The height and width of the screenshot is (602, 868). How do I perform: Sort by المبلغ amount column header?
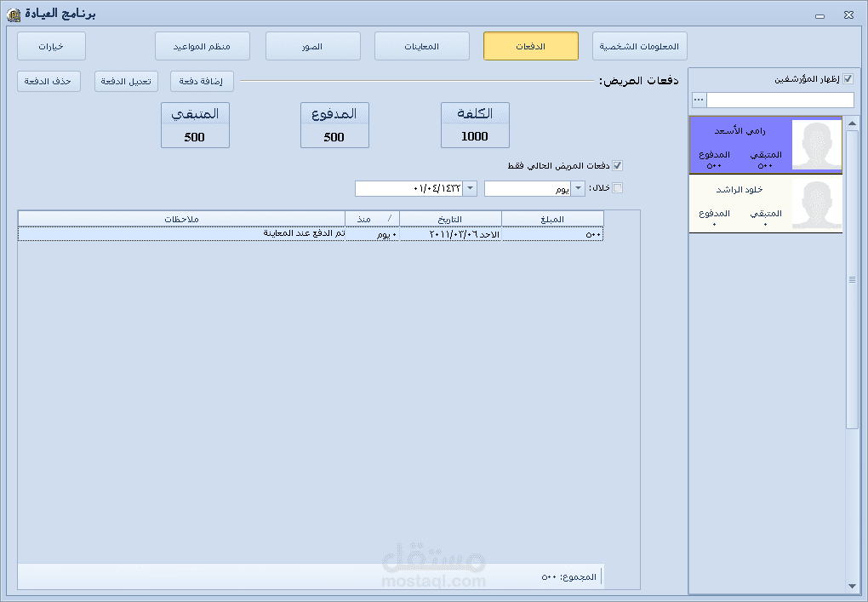[x=552, y=220]
